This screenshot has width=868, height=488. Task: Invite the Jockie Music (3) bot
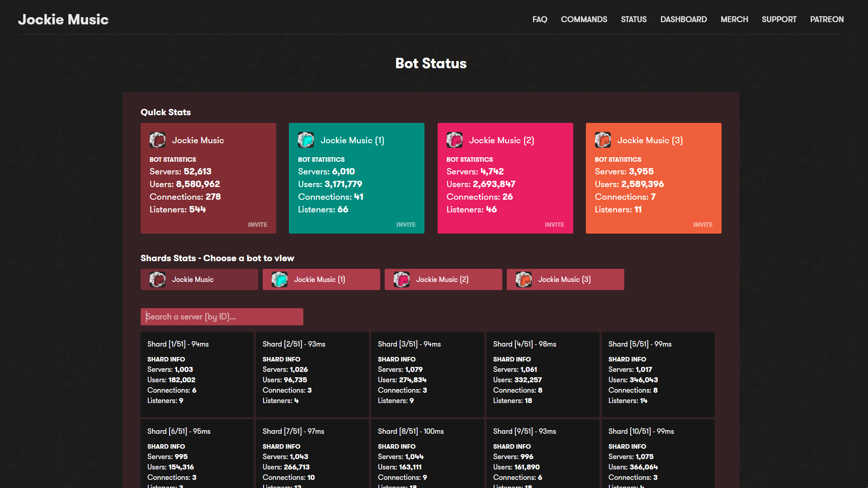[703, 225]
